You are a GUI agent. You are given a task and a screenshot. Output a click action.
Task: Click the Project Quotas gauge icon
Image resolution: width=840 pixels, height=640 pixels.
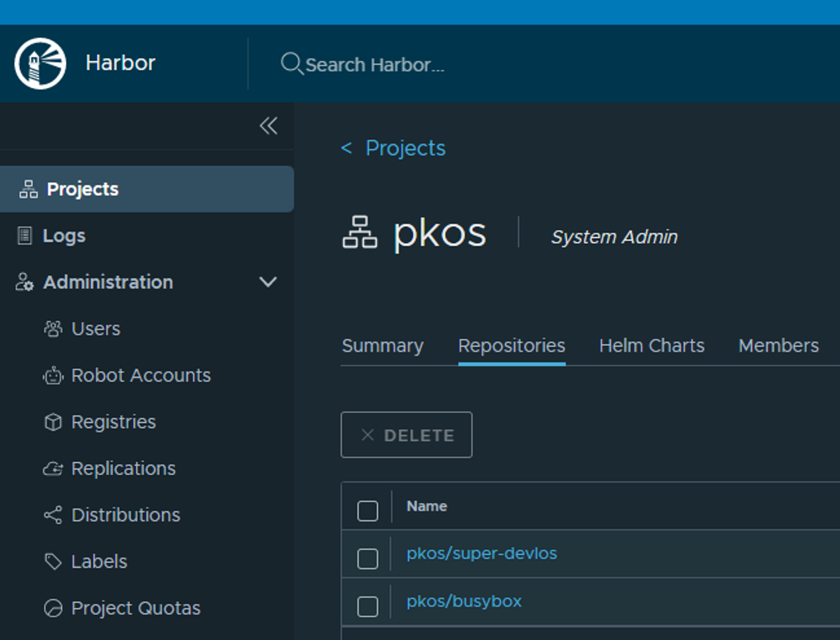click(53, 608)
